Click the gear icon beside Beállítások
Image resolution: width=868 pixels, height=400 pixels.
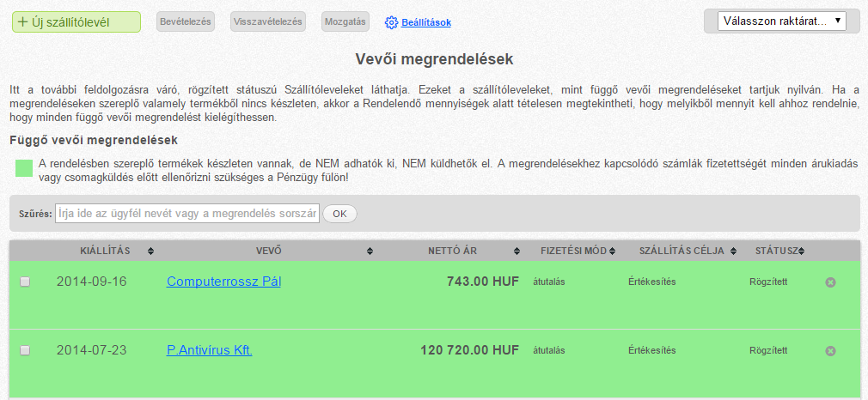[391, 22]
